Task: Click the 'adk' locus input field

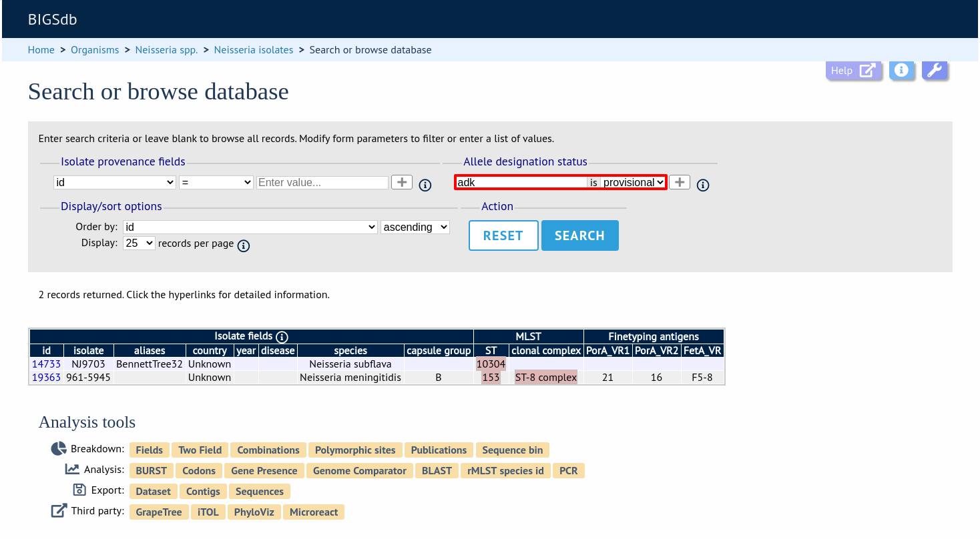Action: pos(521,182)
